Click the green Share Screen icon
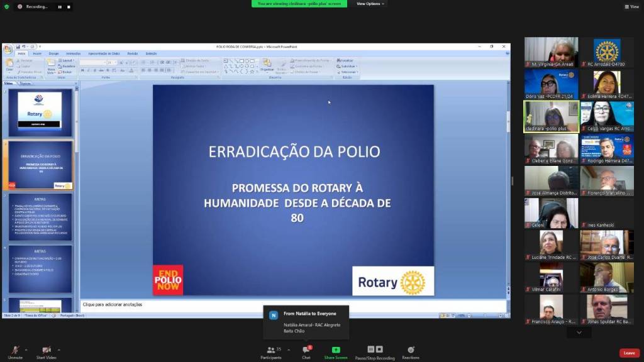The height and width of the screenshot is (362, 644). [x=336, y=350]
